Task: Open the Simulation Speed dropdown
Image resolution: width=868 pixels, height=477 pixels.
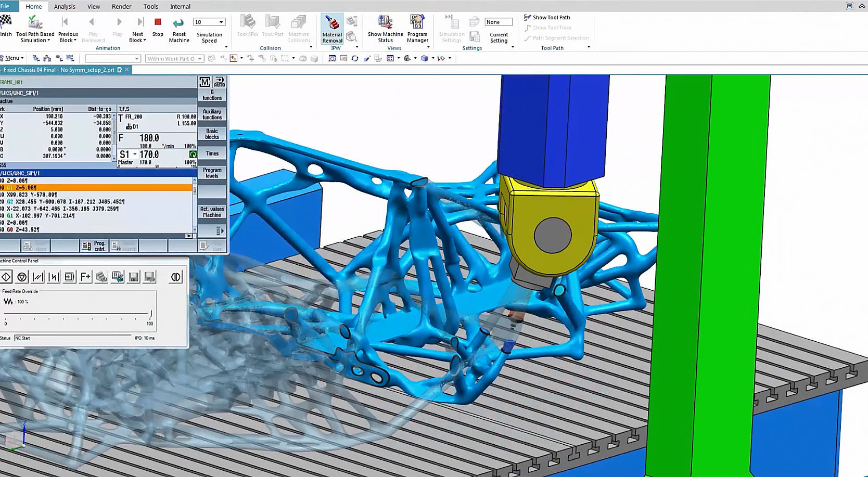Action: [221, 22]
